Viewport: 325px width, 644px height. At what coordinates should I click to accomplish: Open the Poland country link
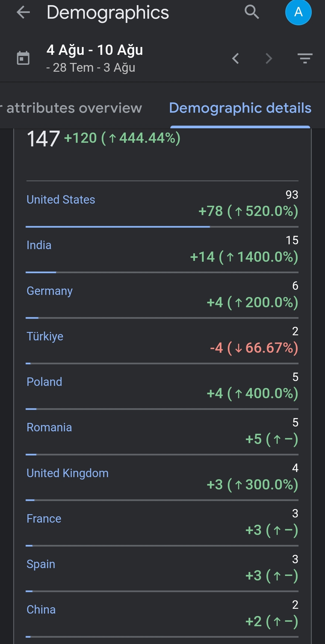pos(44,382)
